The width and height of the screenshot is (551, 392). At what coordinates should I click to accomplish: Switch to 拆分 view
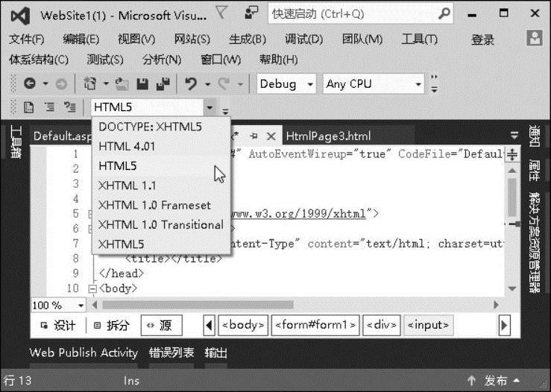[112, 325]
